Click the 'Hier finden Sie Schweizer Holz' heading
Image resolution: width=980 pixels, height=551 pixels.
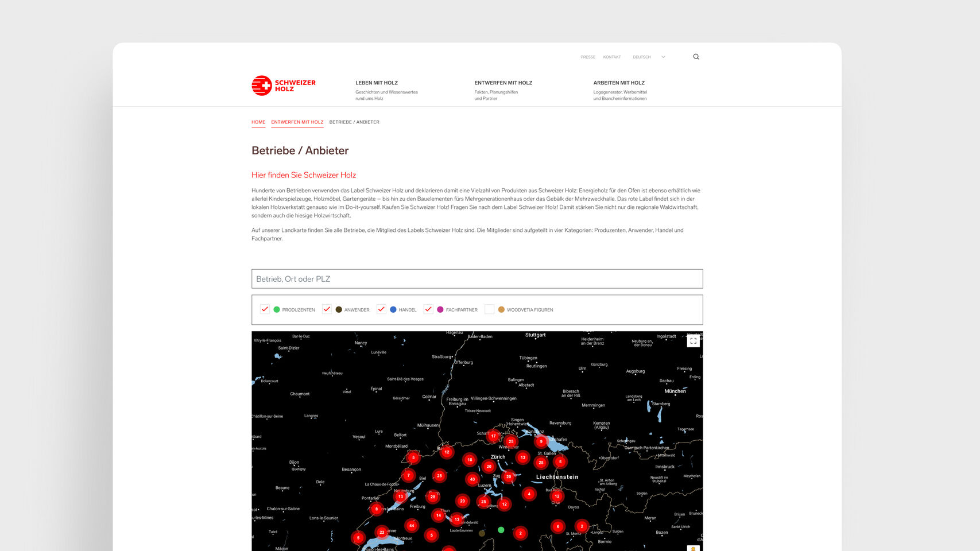click(x=304, y=175)
